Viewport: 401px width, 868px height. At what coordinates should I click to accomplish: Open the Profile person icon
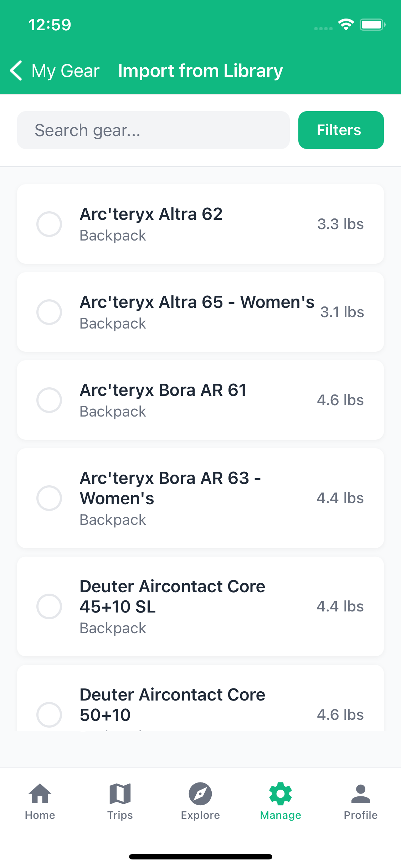361,794
